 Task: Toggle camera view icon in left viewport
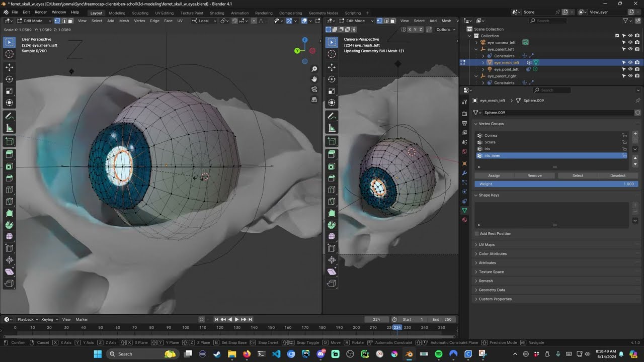(314, 89)
